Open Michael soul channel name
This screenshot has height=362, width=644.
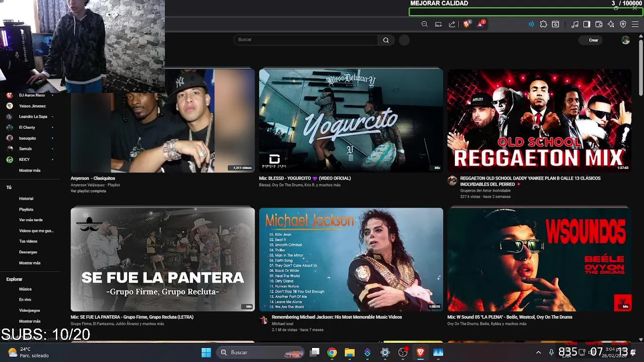point(282,324)
